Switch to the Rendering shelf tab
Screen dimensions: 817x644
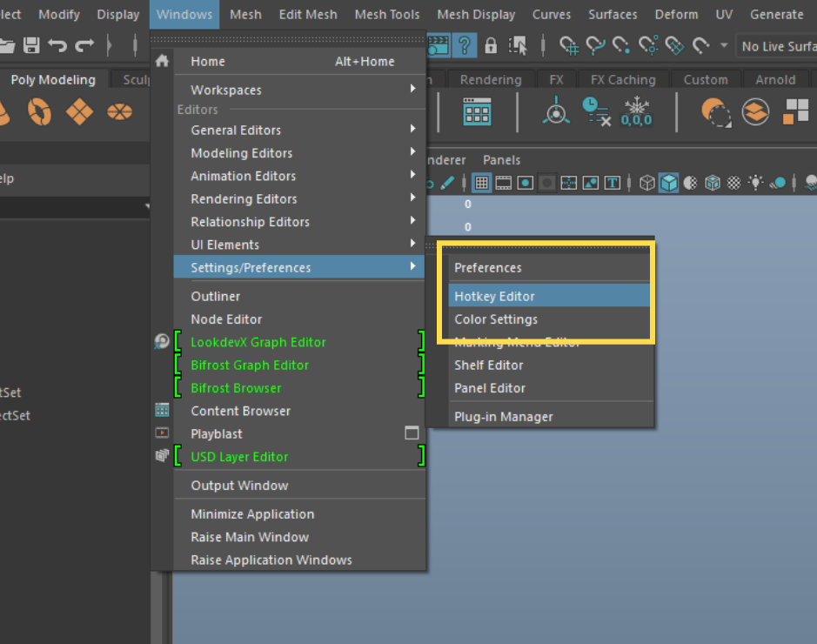pyautogui.click(x=490, y=79)
